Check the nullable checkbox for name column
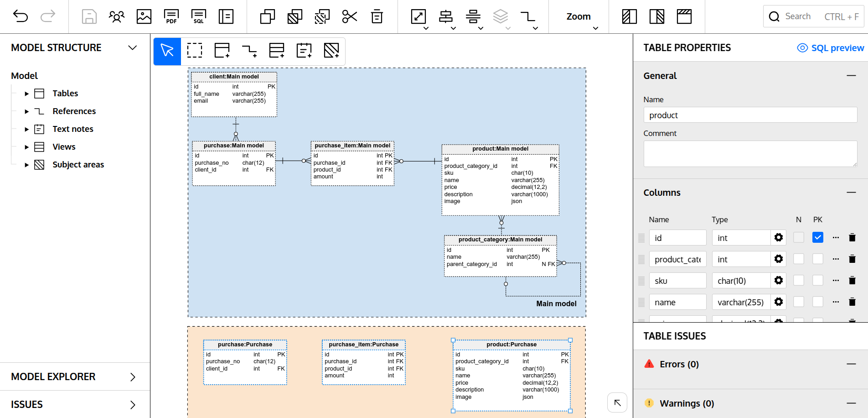Image resolution: width=868 pixels, height=418 pixels. [799, 302]
